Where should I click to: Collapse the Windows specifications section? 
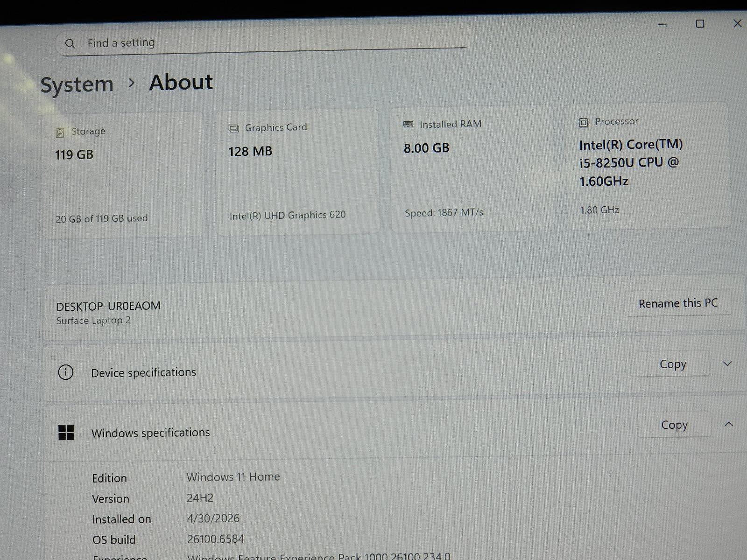click(728, 424)
